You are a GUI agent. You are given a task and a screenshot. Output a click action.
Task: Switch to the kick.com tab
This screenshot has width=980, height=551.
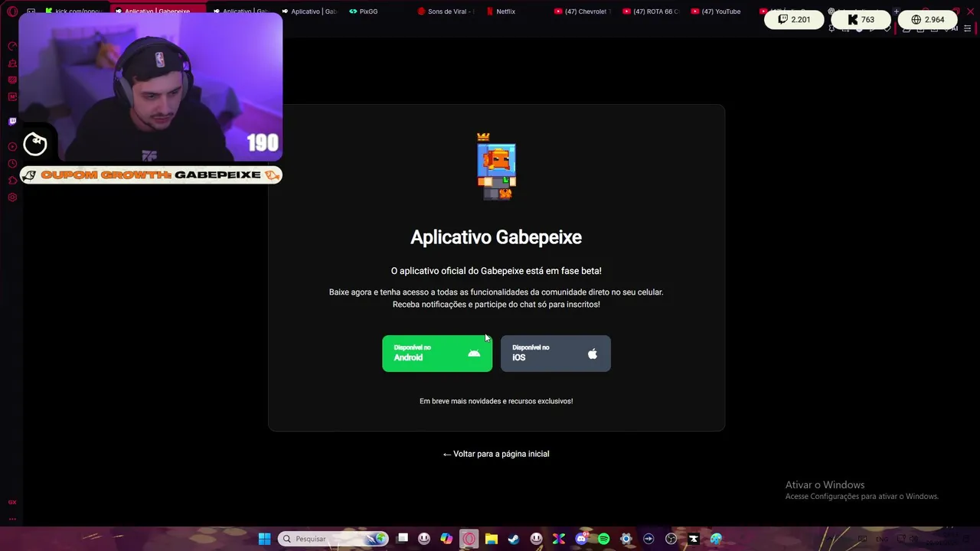[73, 11]
